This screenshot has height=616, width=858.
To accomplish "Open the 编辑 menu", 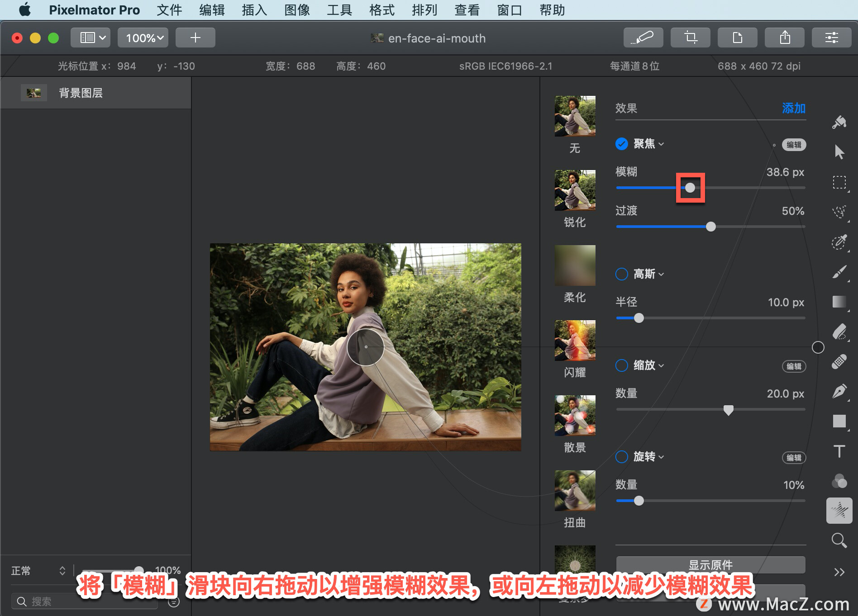I will coord(212,9).
